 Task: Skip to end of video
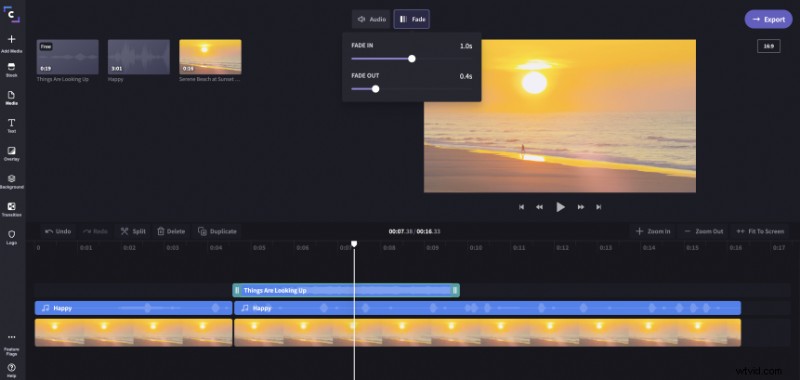click(598, 207)
